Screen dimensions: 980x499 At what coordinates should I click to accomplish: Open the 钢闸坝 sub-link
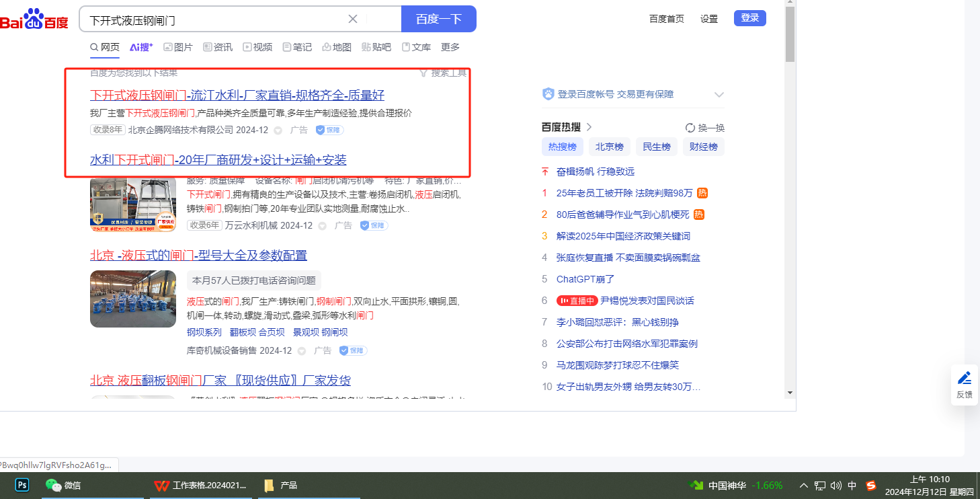coord(335,332)
